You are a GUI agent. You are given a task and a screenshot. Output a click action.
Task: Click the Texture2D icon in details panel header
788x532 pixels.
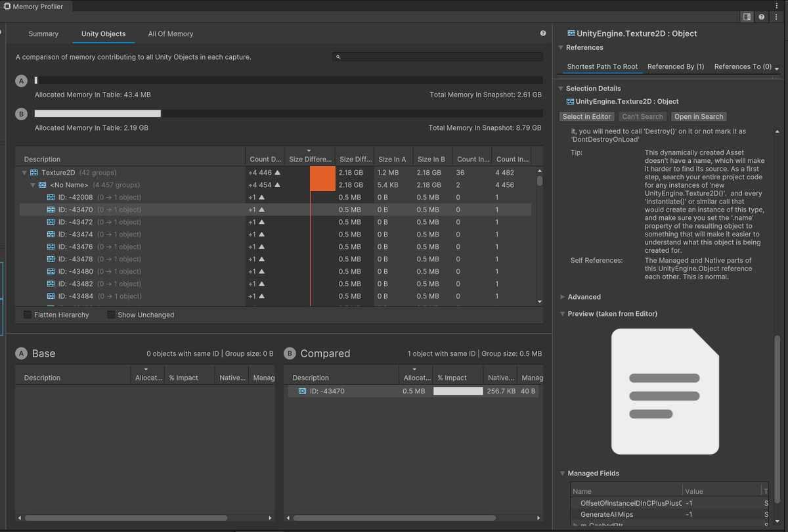(571, 33)
